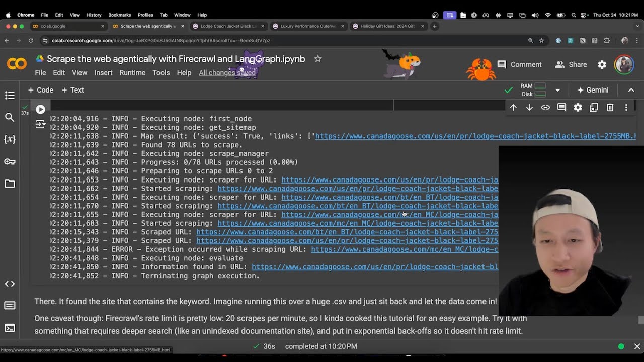This screenshot has width=644, height=362.
Task: Bookmark this page with the star
Action: pos(541,40)
